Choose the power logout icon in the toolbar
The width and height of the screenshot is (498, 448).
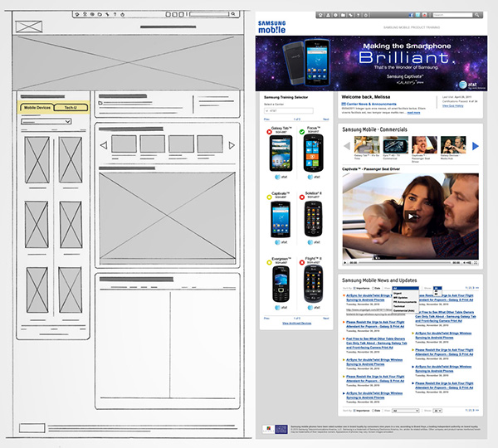click(x=365, y=15)
